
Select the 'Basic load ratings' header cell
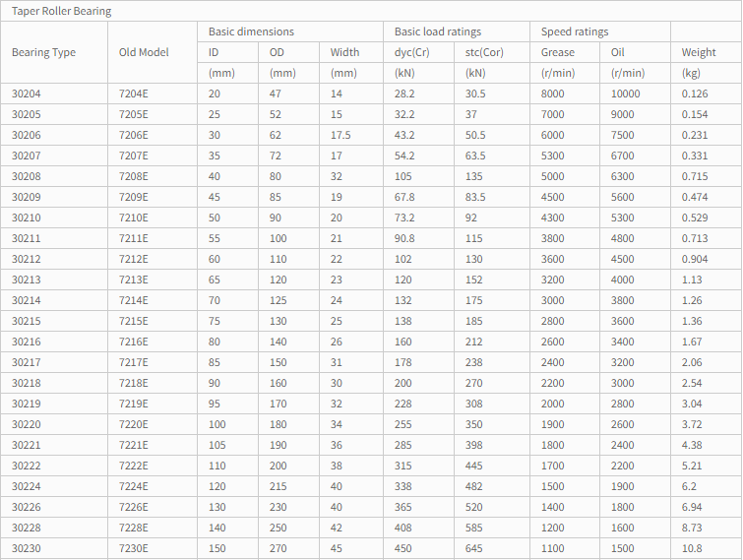tap(438, 31)
